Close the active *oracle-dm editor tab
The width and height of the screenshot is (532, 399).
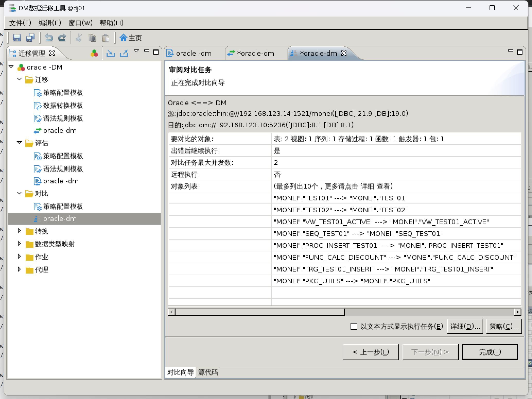pyautogui.click(x=344, y=53)
